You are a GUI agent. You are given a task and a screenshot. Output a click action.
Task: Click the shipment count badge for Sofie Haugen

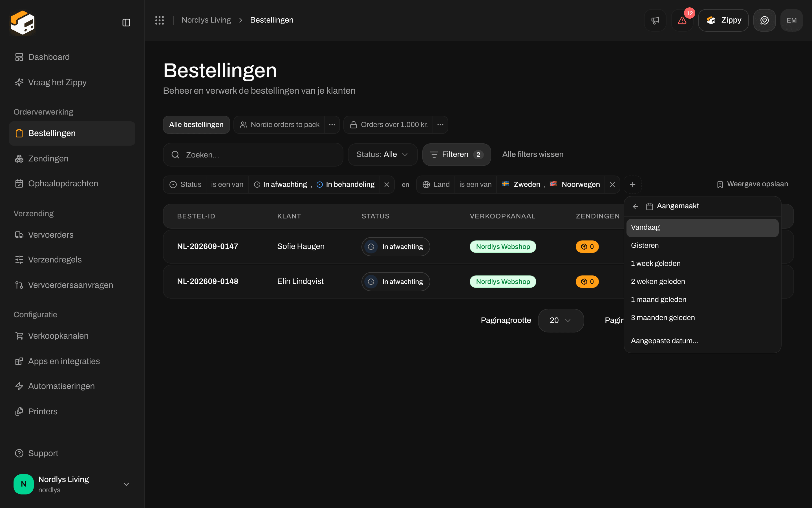pos(587,247)
